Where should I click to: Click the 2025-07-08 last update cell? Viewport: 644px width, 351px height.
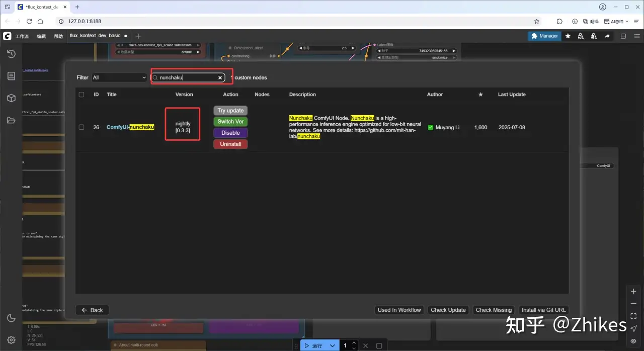click(512, 127)
